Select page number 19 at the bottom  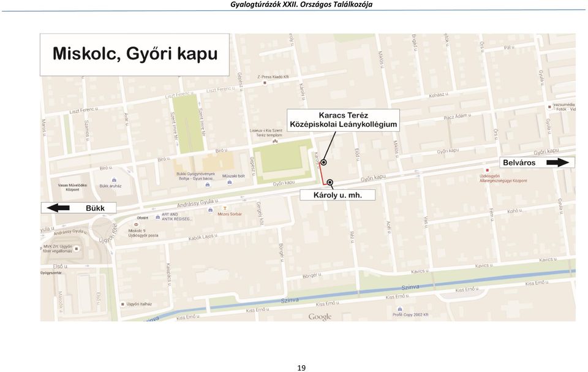[x=301, y=368]
